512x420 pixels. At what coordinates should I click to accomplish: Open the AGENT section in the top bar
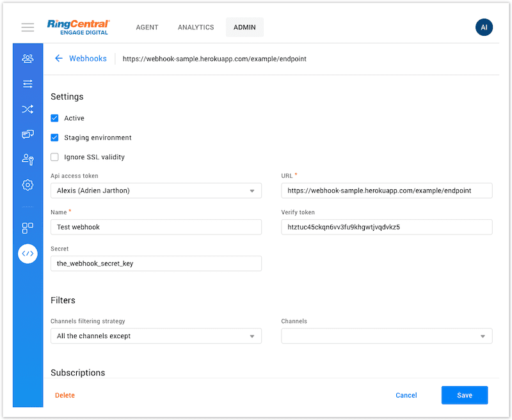tap(147, 27)
